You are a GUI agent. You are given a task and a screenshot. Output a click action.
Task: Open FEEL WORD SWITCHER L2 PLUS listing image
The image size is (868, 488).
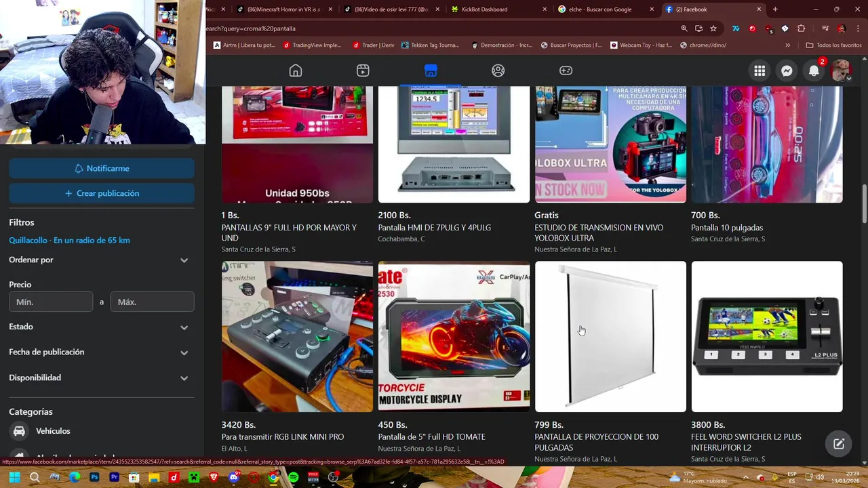767,337
